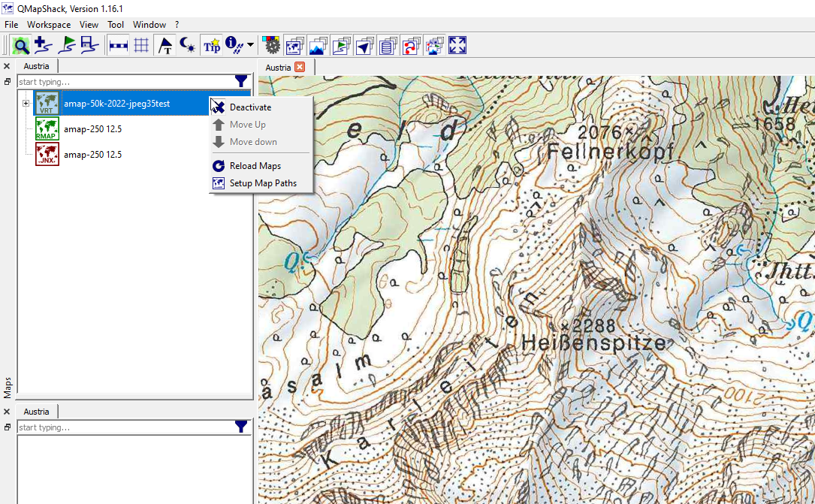This screenshot has height=504, width=815.
Task: Click the magnifier search icon in toolbar
Action: 22,46
